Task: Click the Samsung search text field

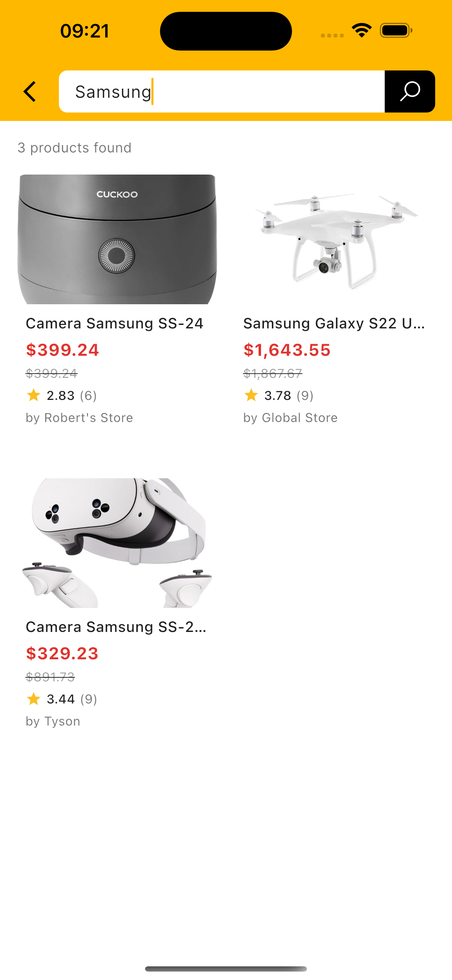Action: [221, 92]
